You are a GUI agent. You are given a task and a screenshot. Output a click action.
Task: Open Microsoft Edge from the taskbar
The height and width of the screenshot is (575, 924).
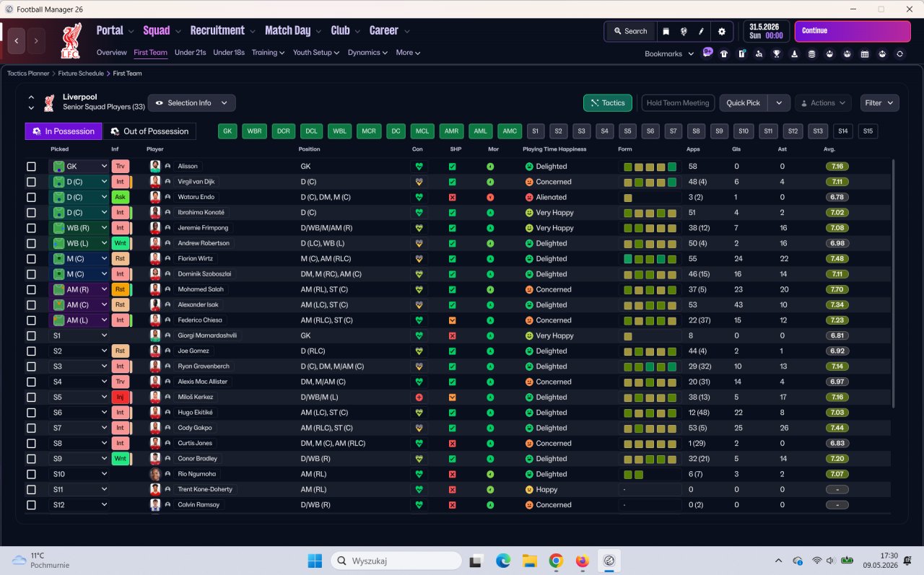coord(503,561)
